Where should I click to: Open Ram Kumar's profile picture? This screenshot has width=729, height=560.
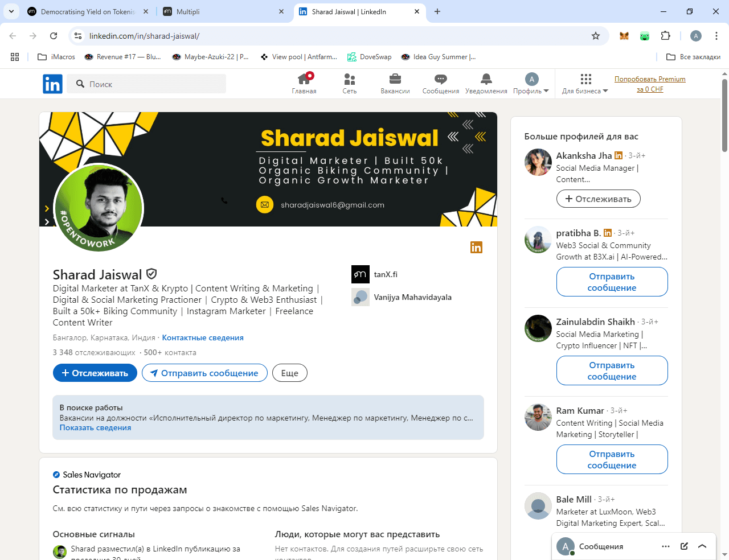pos(538,417)
